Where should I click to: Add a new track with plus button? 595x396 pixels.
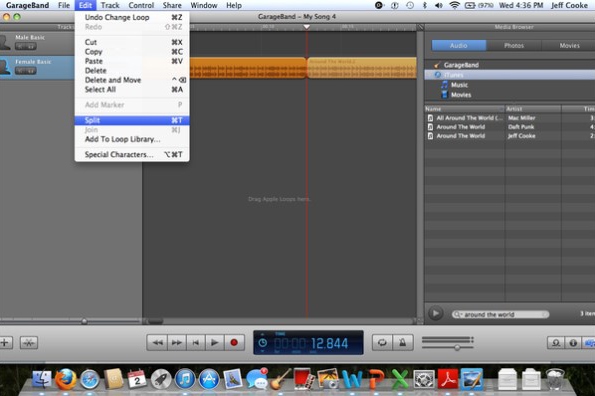click(x=5, y=343)
